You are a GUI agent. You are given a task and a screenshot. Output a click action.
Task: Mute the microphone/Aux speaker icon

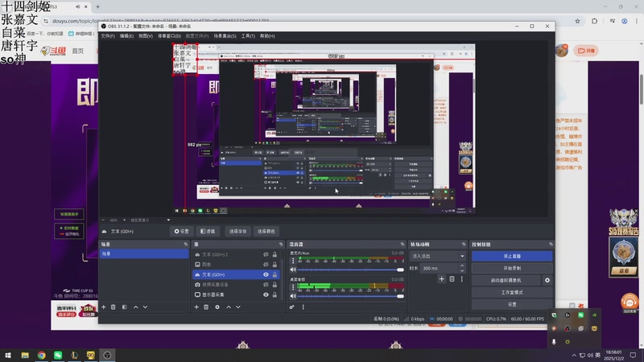point(293,269)
